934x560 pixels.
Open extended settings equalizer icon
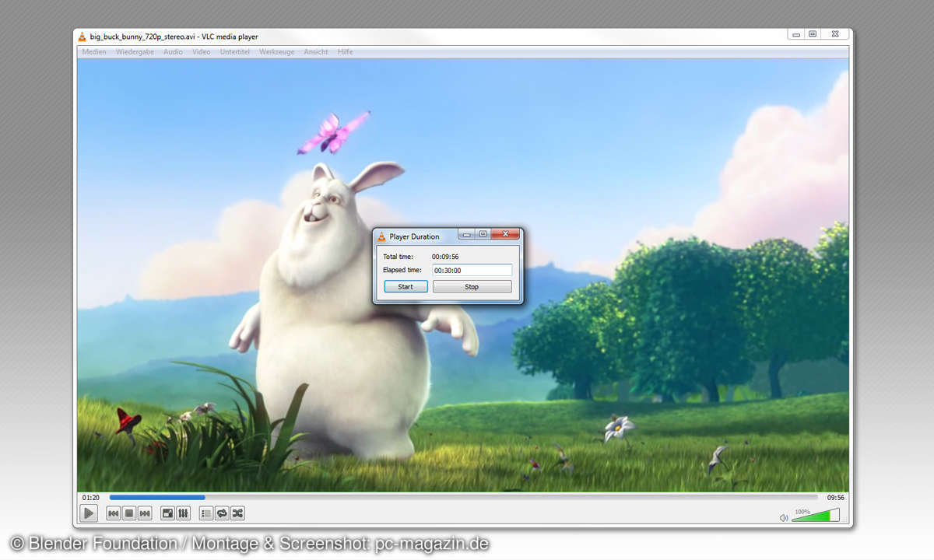coord(184,513)
